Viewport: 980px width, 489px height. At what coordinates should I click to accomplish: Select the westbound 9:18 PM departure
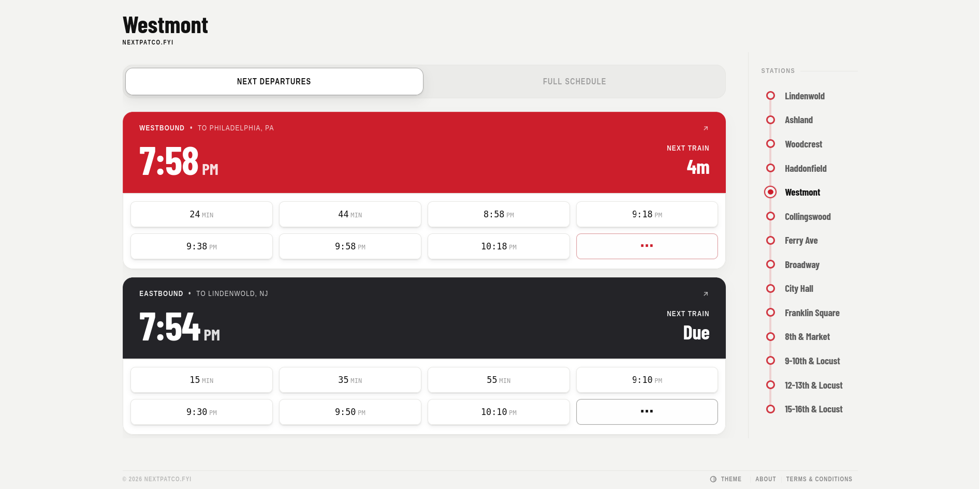coord(647,214)
